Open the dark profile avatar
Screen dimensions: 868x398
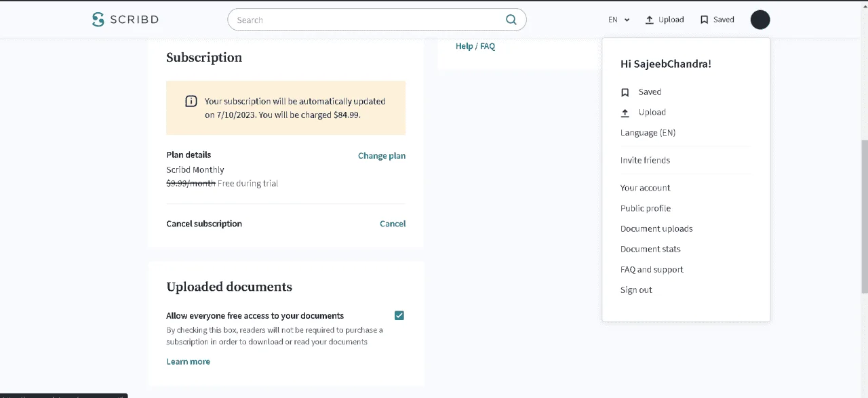pyautogui.click(x=760, y=20)
